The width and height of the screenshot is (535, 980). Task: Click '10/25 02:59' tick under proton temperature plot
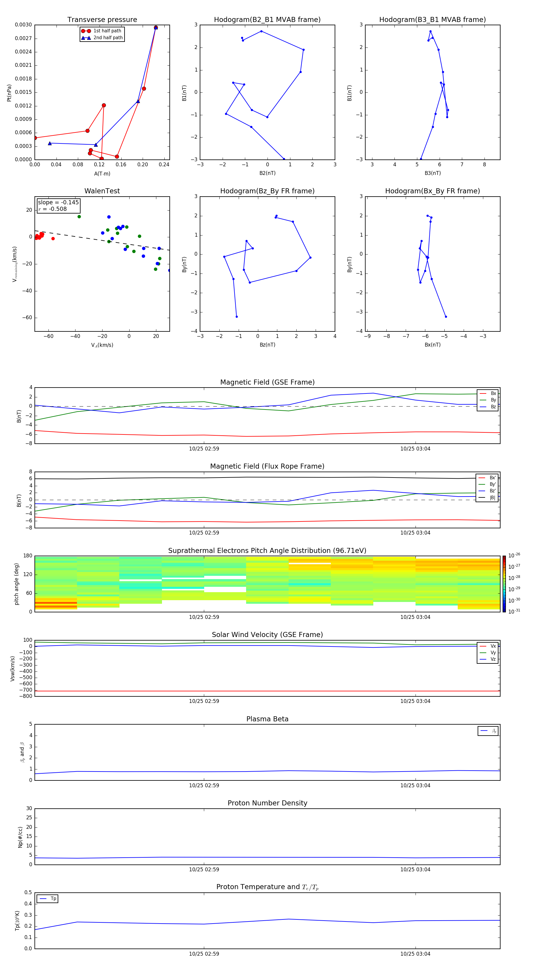[204, 954]
